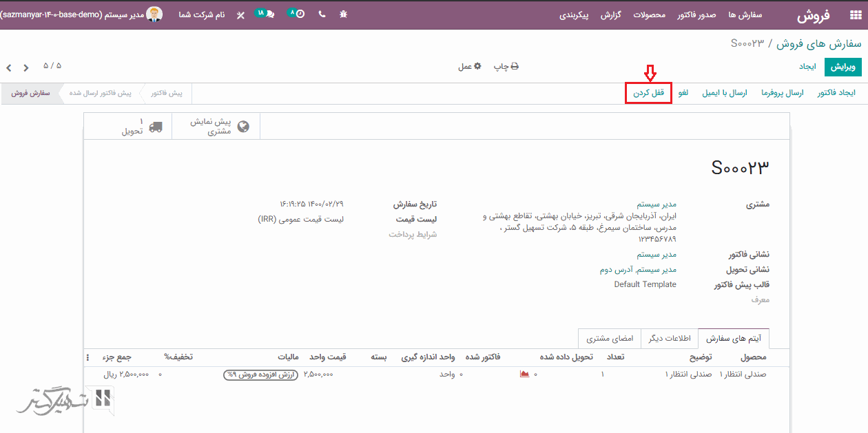The width and height of the screenshot is (868, 433).
Task: Click the ویرایش (Edit) button
Action: (x=843, y=67)
